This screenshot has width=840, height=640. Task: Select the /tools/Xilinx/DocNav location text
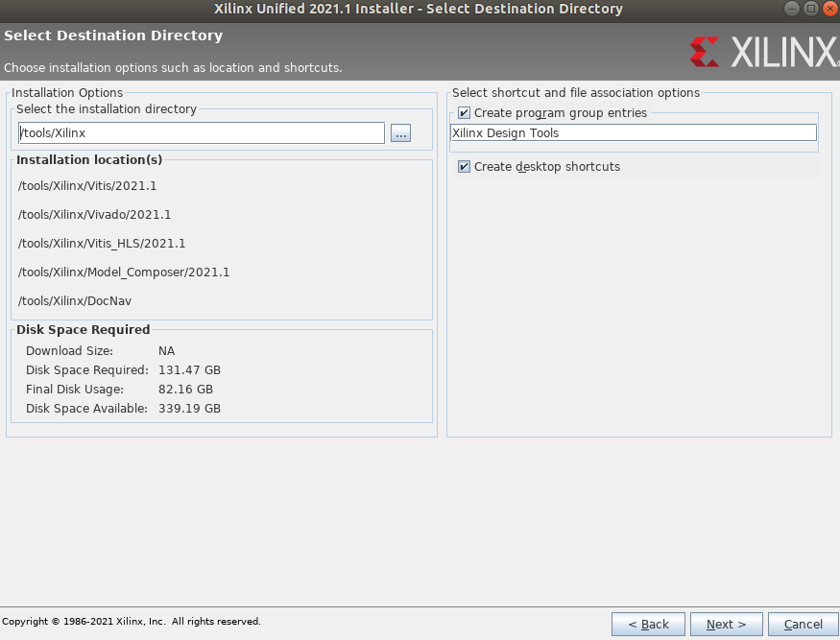pos(75,301)
